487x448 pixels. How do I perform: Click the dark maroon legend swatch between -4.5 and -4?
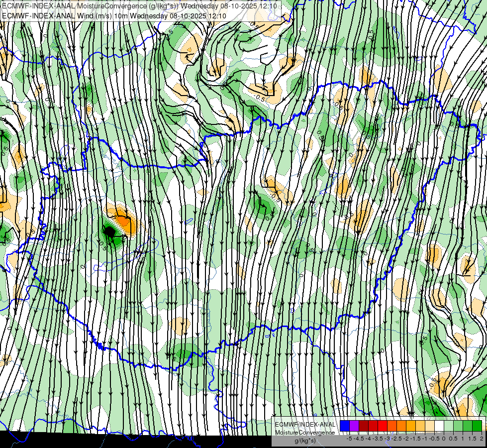tap(364, 426)
